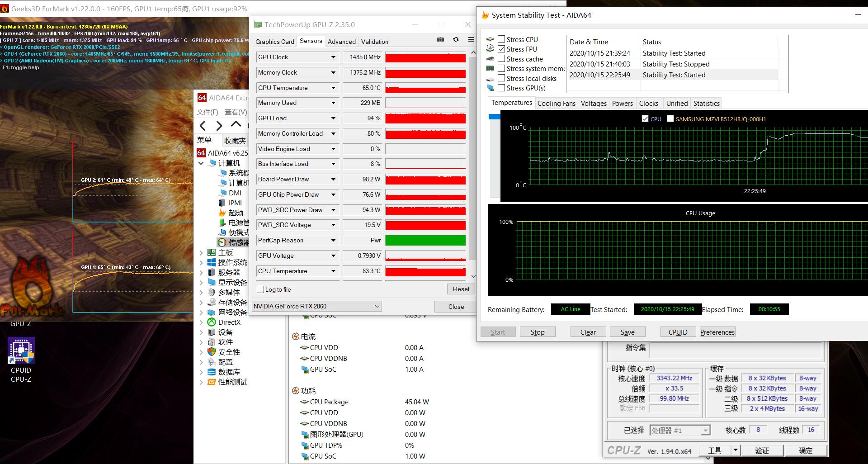Click the AIDA64 back navigation arrow
The height and width of the screenshot is (464, 868).
pos(203,126)
